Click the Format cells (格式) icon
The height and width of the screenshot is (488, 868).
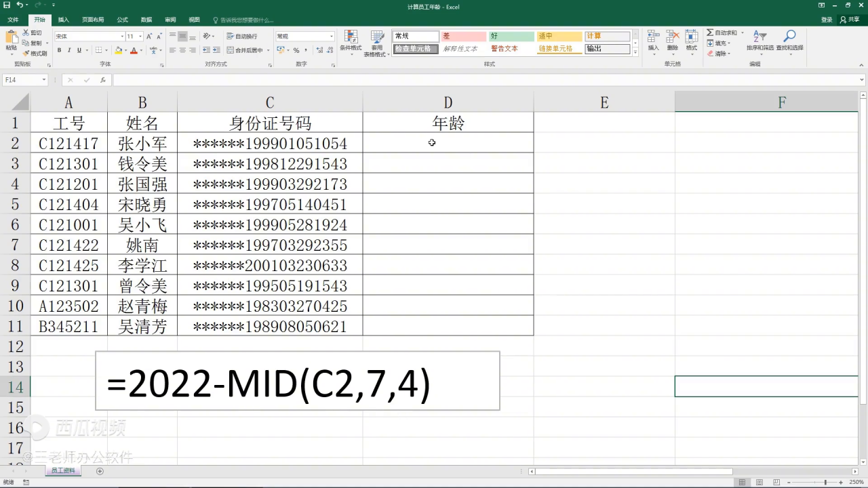691,41
